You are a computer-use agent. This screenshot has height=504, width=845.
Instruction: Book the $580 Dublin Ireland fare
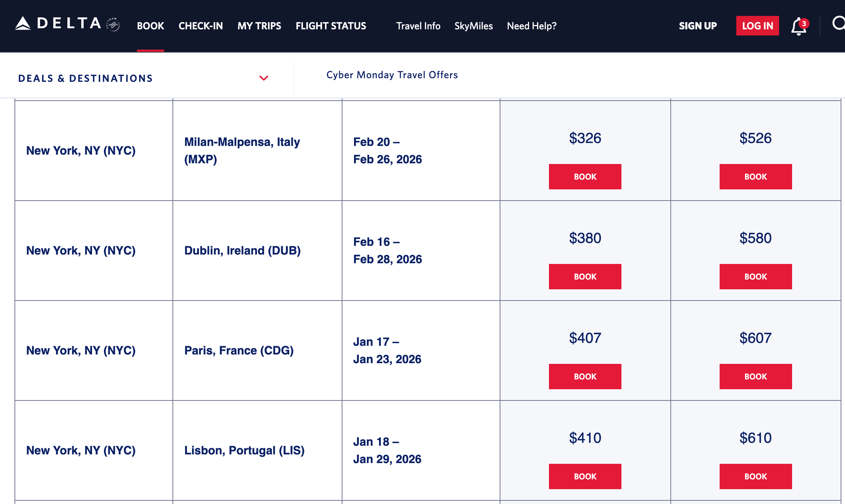click(755, 276)
